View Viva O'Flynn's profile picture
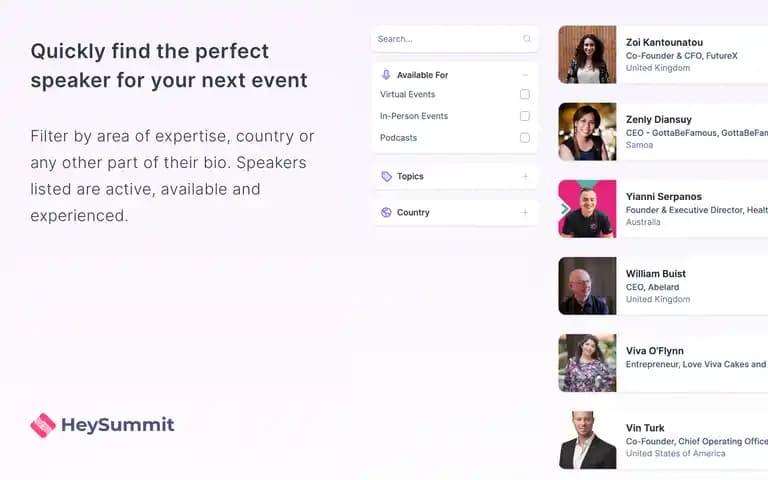The height and width of the screenshot is (480, 768). tap(587, 363)
